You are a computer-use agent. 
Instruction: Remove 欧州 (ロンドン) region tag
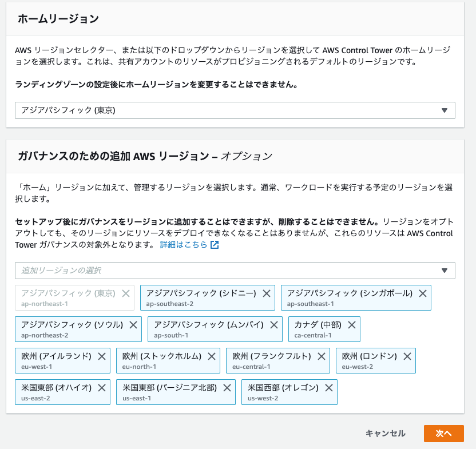407,356
